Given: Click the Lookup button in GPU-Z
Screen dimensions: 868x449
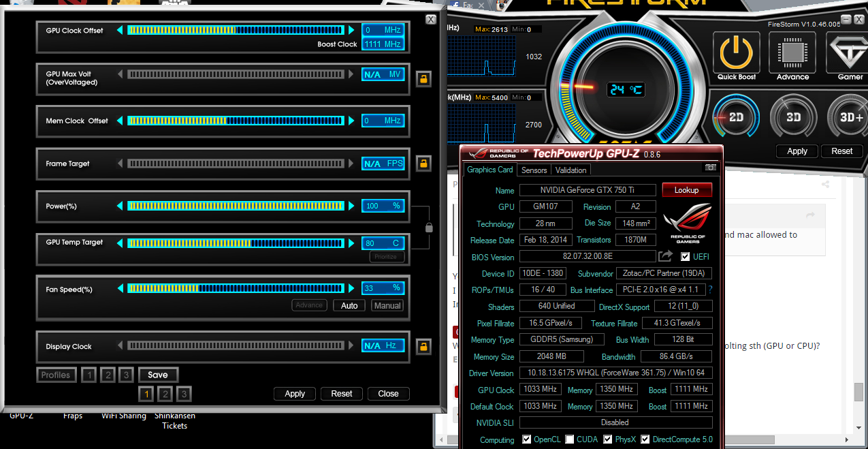Looking at the screenshot, I should click(686, 190).
